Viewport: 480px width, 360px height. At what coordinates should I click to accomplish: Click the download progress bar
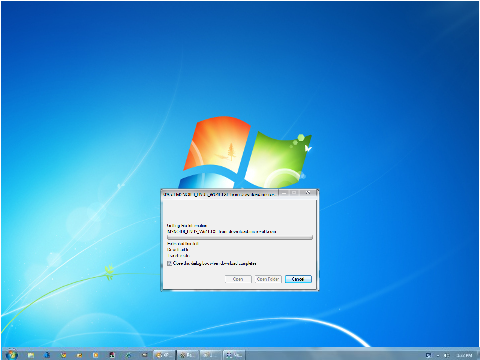(240, 237)
